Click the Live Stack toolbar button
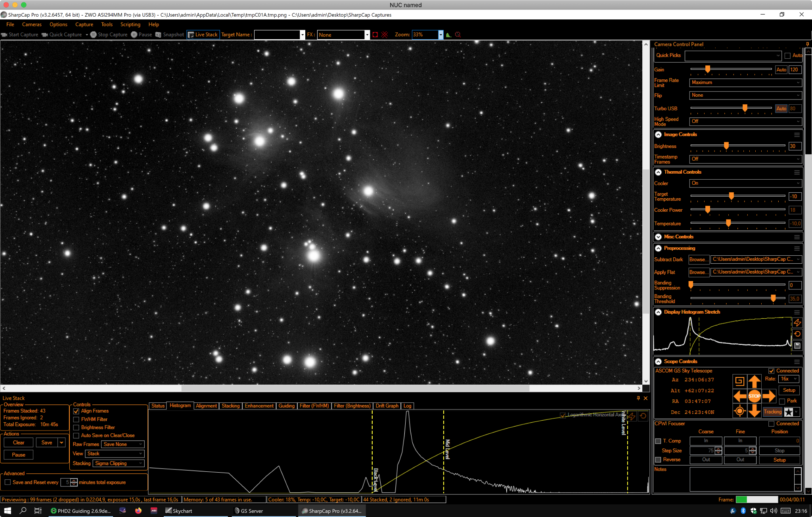Image resolution: width=812 pixels, height=517 pixels. [x=203, y=34]
